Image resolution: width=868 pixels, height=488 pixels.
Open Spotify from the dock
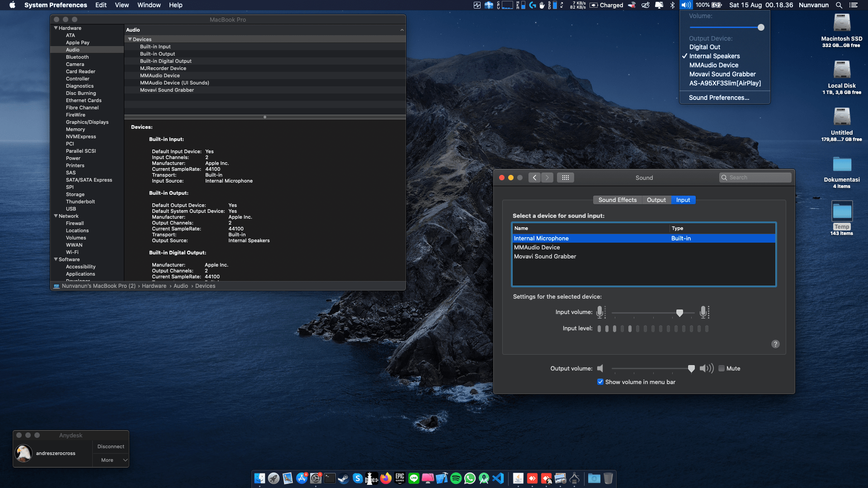point(456,478)
